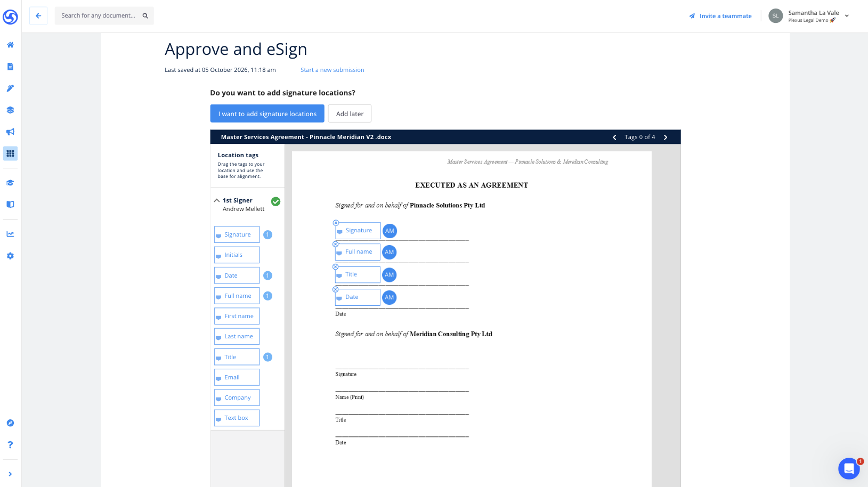Select the Title tag in Location tags panel
This screenshot has width=868, height=487.
pyautogui.click(x=237, y=357)
